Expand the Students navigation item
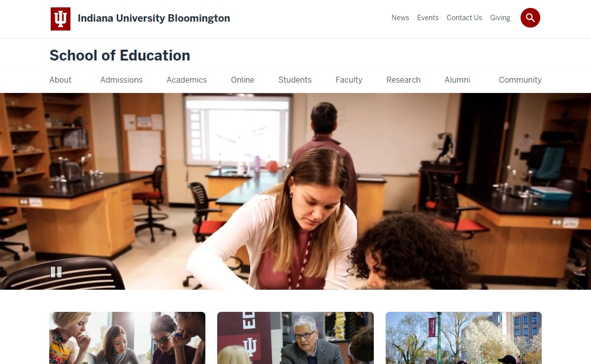 (295, 80)
